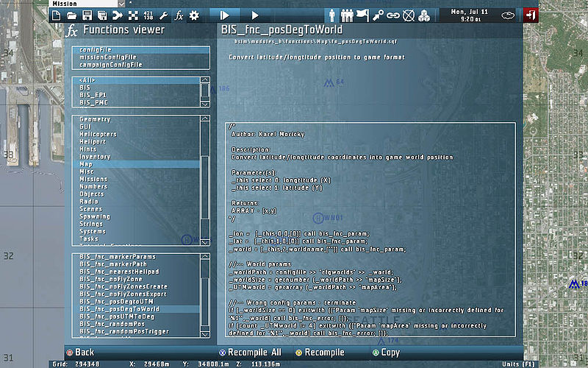Viewport: 588px width, 368px height.
Task: Click the date and time display
Action: (x=469, y=15)
